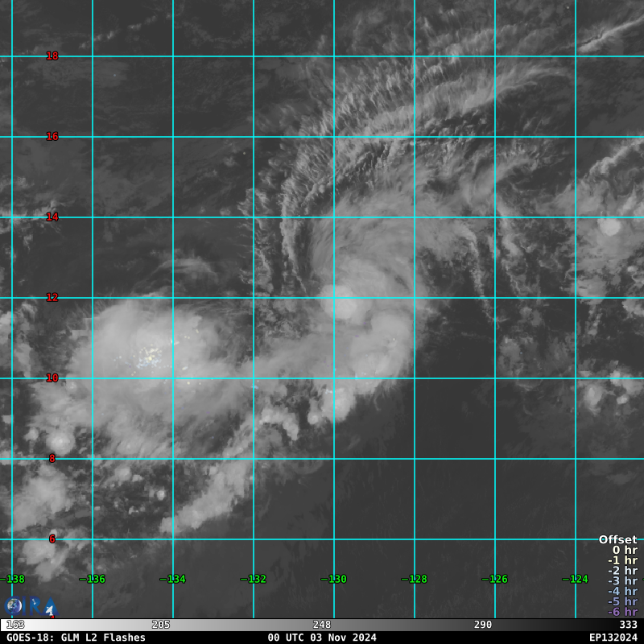Select the longitude label -132
The image size is (644, 644).
[254, 579]
